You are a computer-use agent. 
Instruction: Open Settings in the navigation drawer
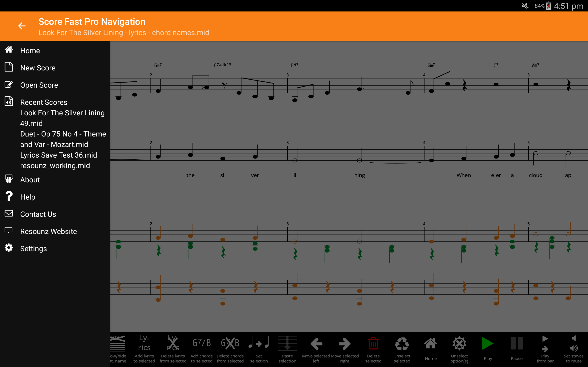(34, 248)
